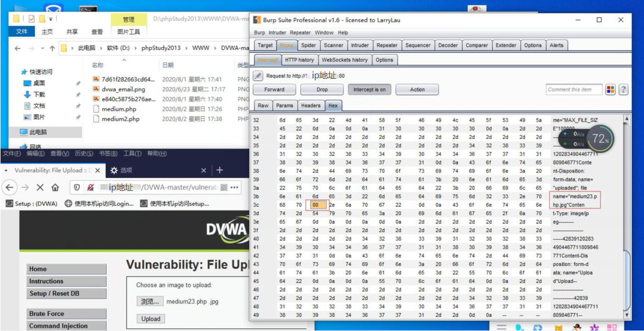This screenshot has height=331, width=644.
Task: Click the Drop button in Burp
Action: coord(322,89)
